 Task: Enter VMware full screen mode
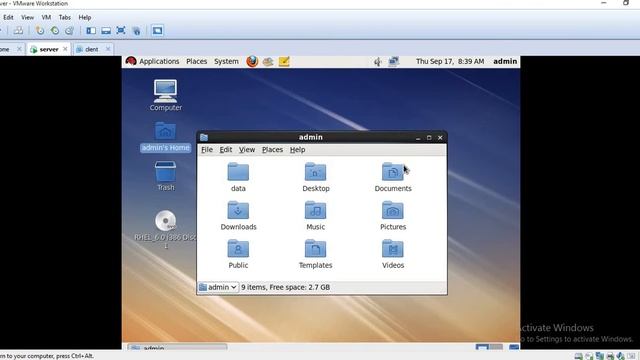tap(121, 31)
